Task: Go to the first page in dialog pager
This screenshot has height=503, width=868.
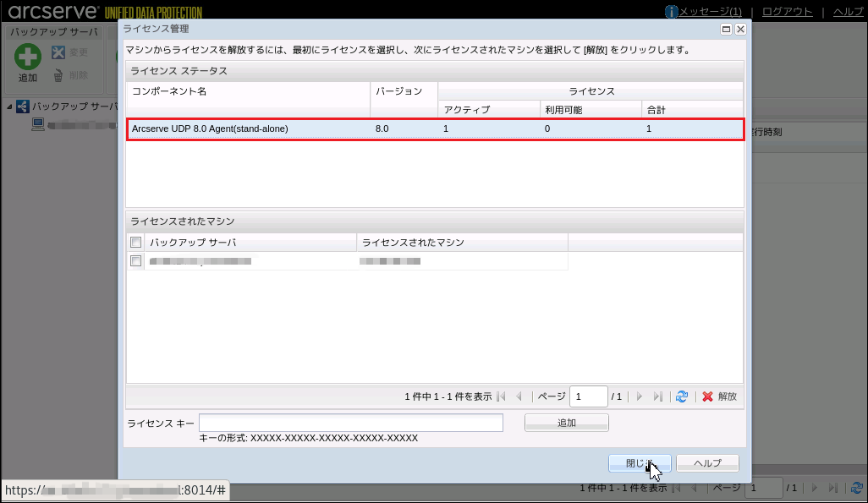Action: pos(502,396)
